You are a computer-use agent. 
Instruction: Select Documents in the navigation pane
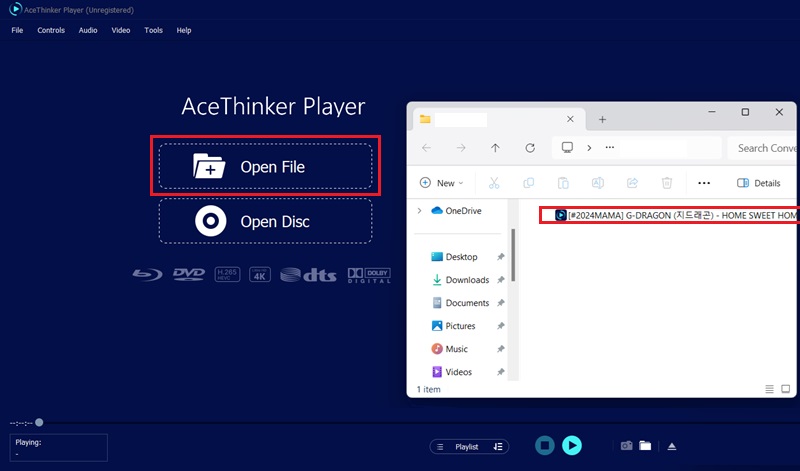[460, 303]
